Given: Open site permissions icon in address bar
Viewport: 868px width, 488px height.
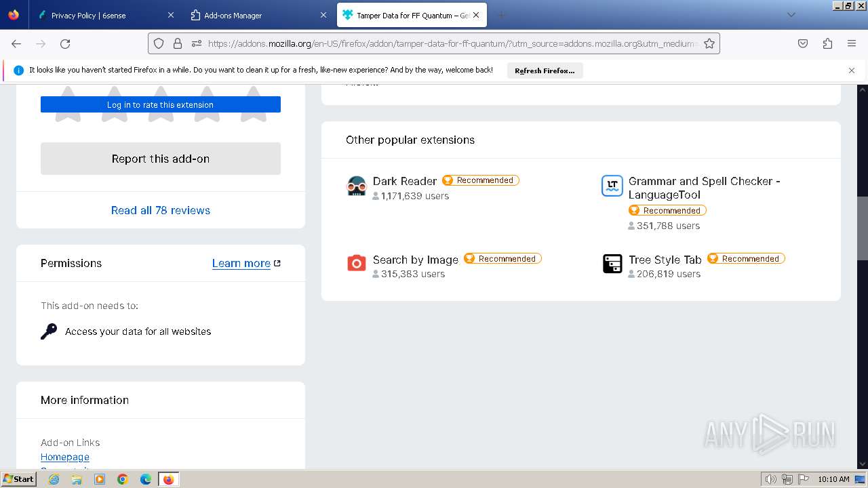Looking at the screenshot, I should click(197, 43).
